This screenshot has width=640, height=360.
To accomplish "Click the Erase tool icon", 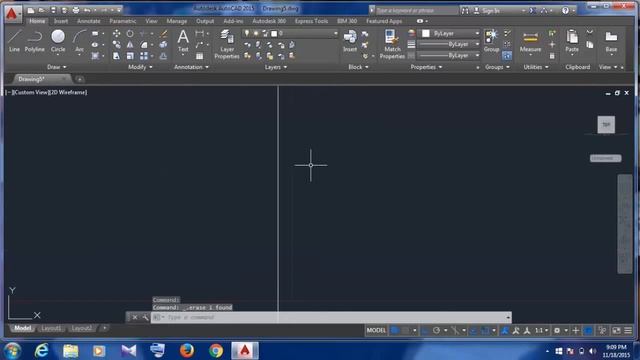I will point(164,33).
